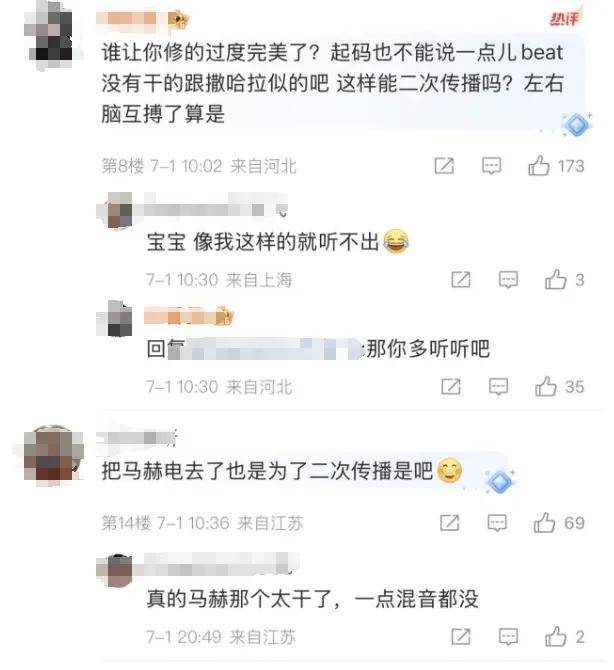Share the 14th floor comment from Jiangsu

(449, 522)
